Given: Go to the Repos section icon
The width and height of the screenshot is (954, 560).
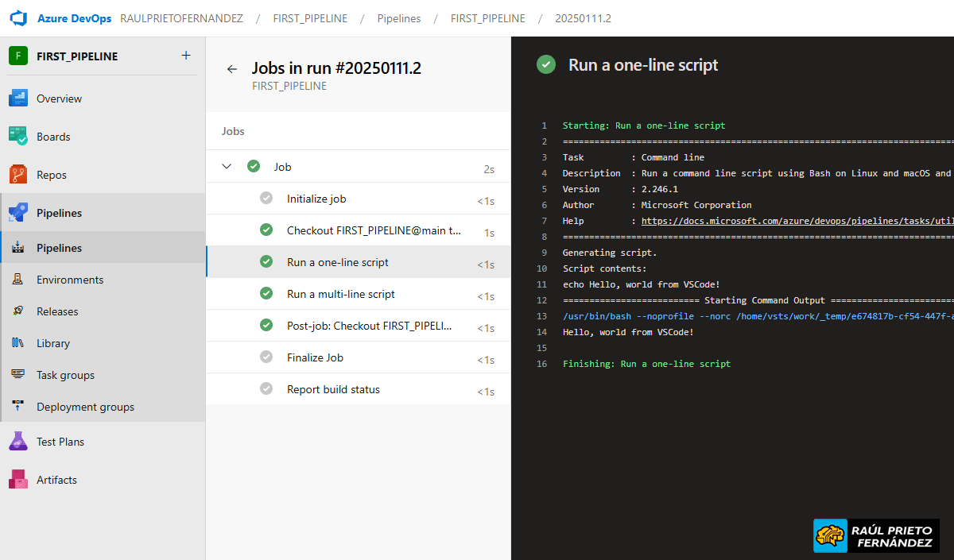Looking at the screenshot, I should click(x=18, y=175).
